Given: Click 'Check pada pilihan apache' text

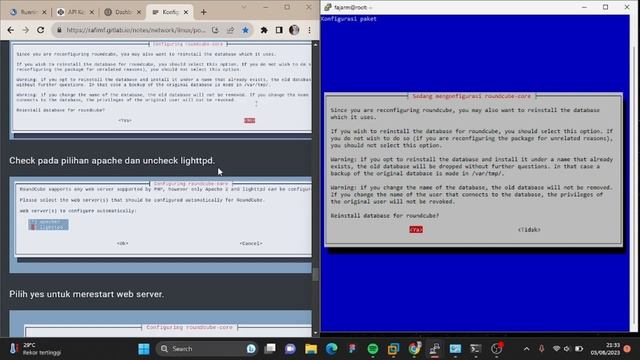Looking at the screenshot, I should (x=111, y=160).
